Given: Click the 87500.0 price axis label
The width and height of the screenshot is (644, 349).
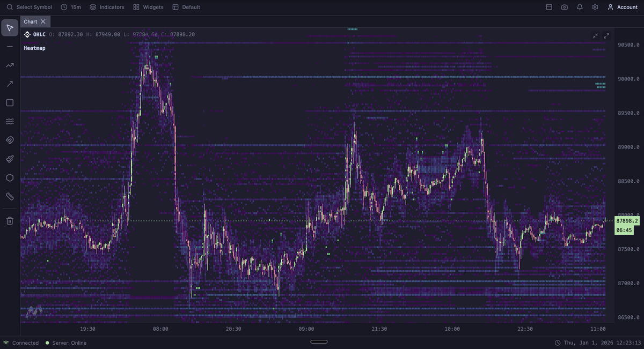Looking at the screenshot, I should (628, 249).
